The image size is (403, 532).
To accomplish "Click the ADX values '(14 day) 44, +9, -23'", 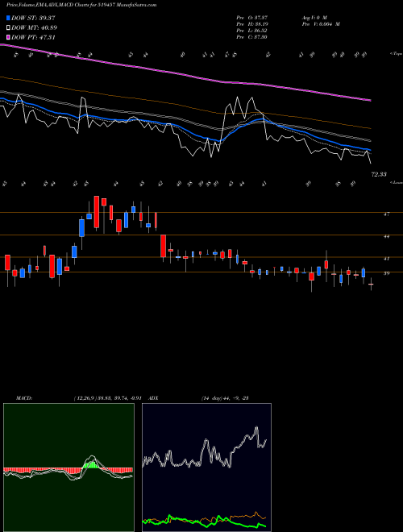I will point(225,398).
